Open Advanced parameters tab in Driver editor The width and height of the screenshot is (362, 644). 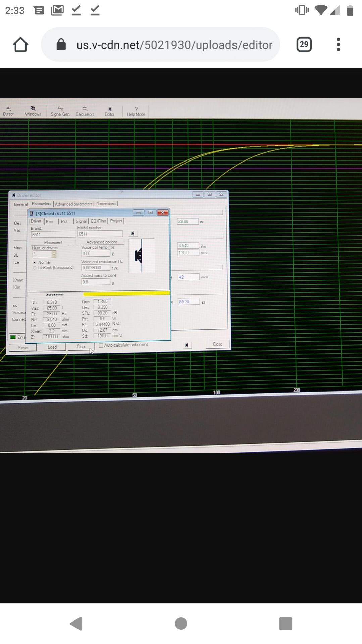point(73,204)
